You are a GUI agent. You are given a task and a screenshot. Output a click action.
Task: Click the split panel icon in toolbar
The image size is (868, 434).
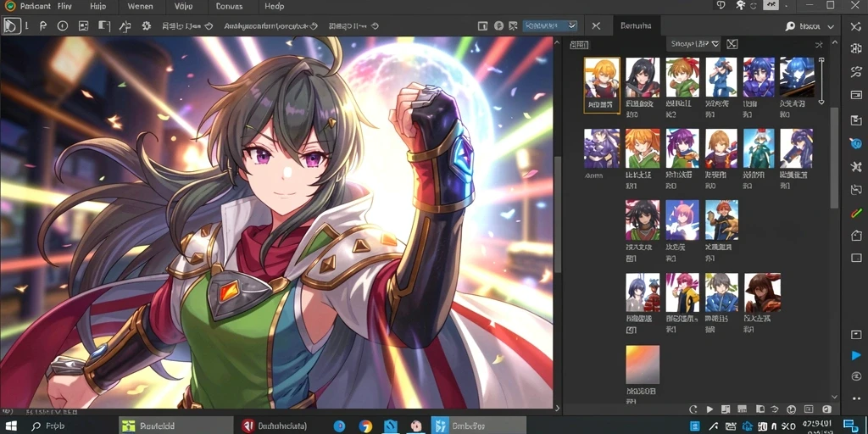coord(104,25)
